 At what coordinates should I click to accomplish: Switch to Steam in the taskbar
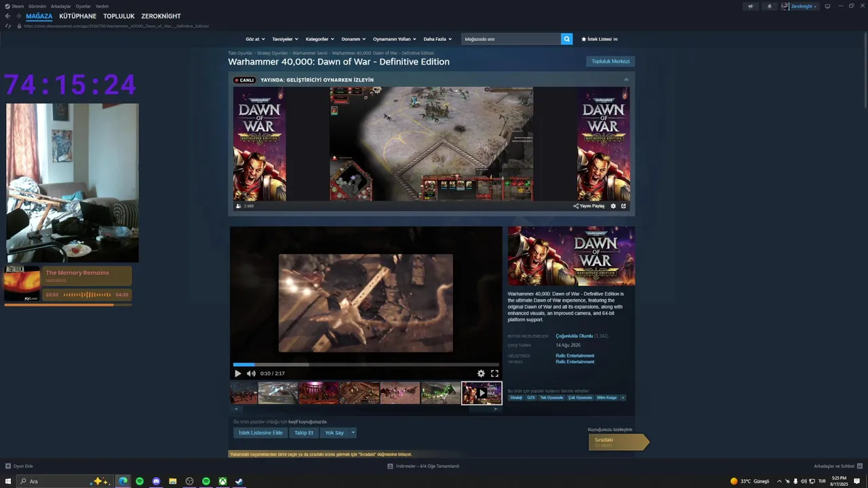coord(239,481)
